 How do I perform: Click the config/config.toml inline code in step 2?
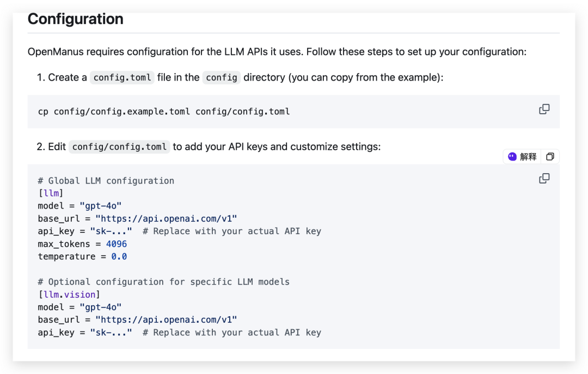point(119,146)
